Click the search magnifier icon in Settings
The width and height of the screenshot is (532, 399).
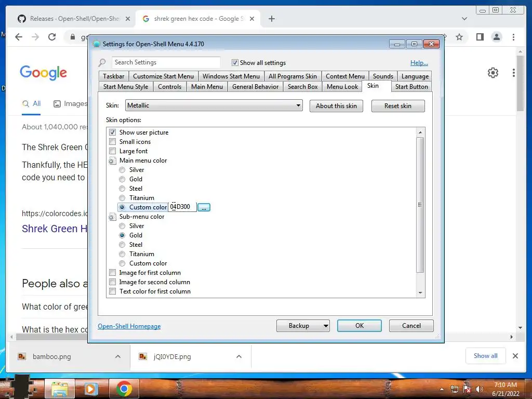tap(102, 63)
